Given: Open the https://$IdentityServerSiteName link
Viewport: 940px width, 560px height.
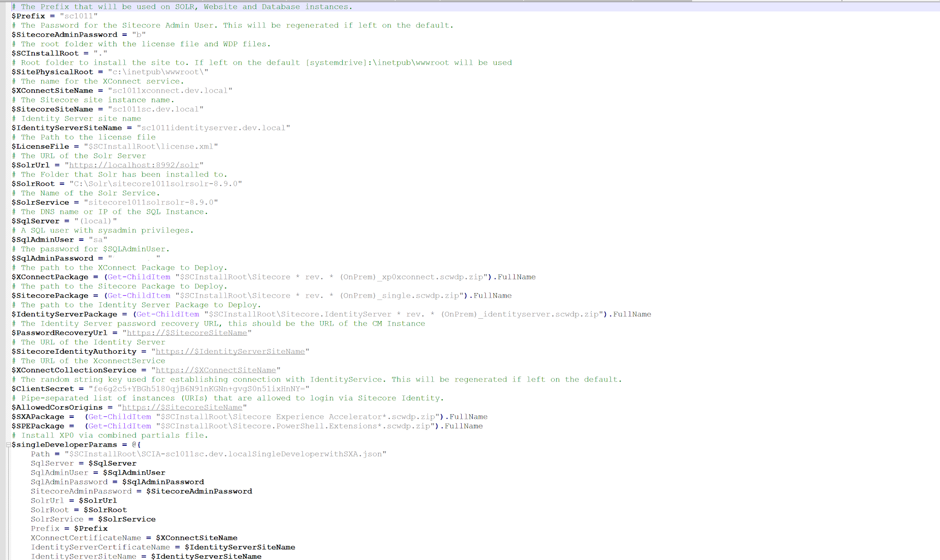Looking at the screenshot, I should pos(230,351).
